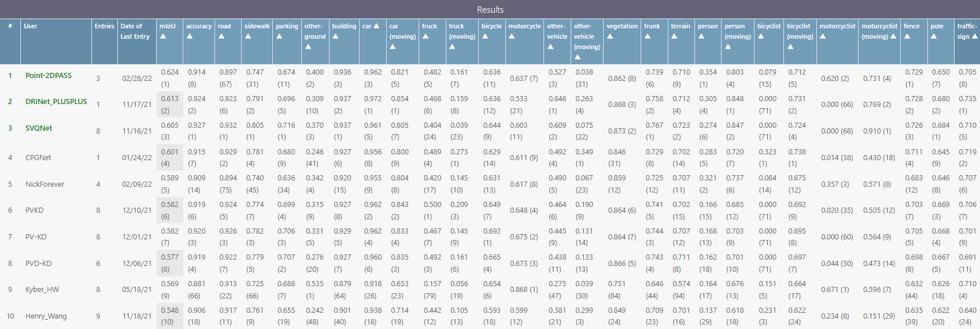Click CPGNet mIoU value 0.601
Image resolution: width=980 pixels, height=329 pixels.
pyautogui.click(x=169, y=152)
